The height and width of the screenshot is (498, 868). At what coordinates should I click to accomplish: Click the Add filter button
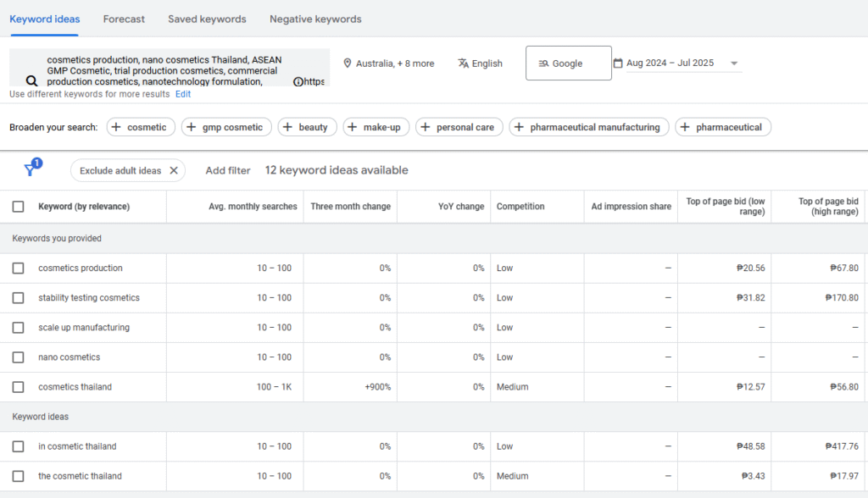coord(228,170)
